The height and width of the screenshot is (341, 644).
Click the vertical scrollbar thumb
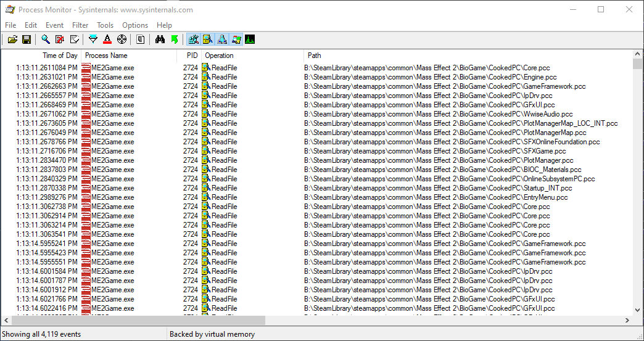[637, 64]
